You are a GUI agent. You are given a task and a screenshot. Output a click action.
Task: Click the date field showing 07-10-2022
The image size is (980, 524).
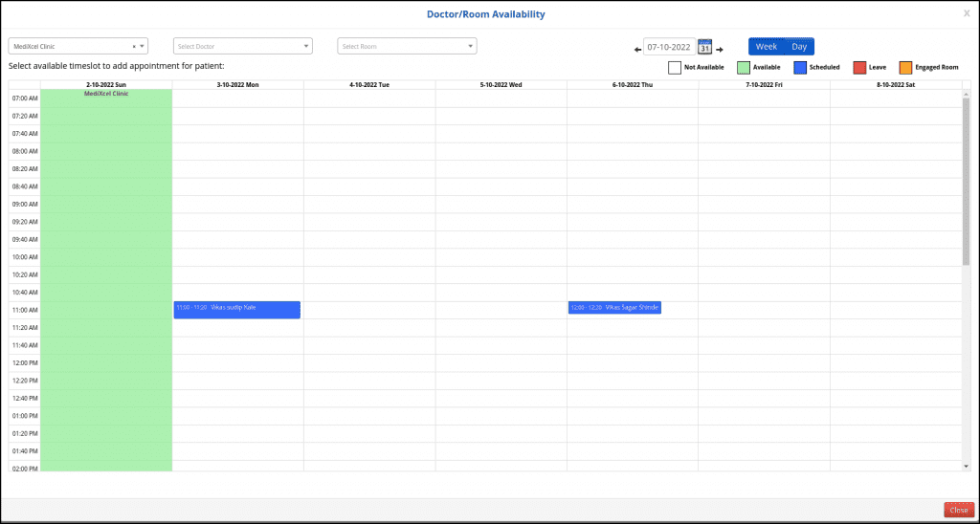[x=669, y=47]
